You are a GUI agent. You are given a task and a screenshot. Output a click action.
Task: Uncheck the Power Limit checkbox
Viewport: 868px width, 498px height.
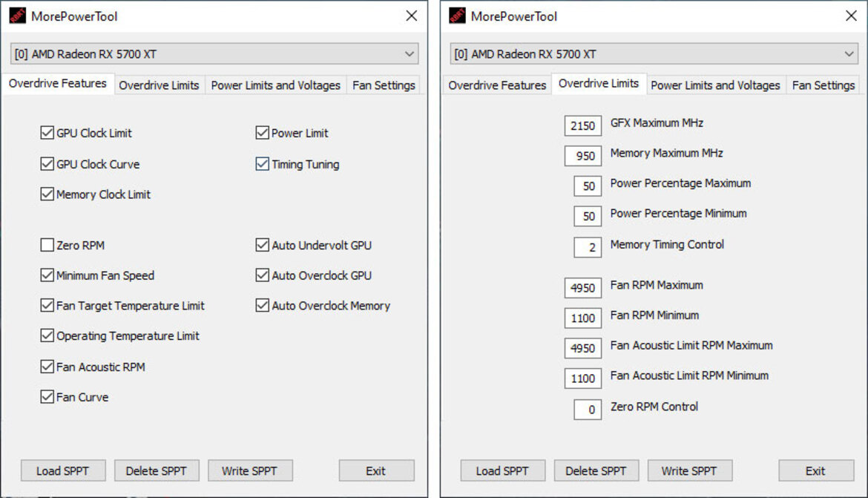click(263, 133)
